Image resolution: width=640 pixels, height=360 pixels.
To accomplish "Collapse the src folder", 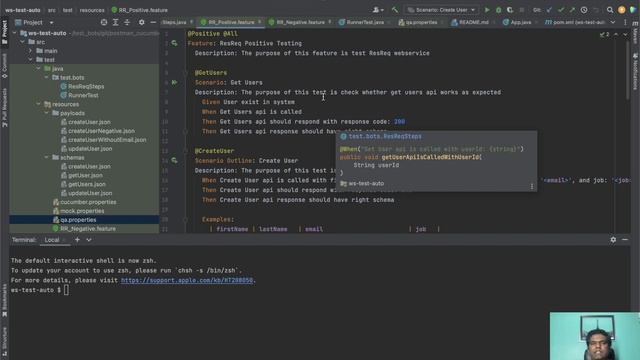I will [22, 42].
